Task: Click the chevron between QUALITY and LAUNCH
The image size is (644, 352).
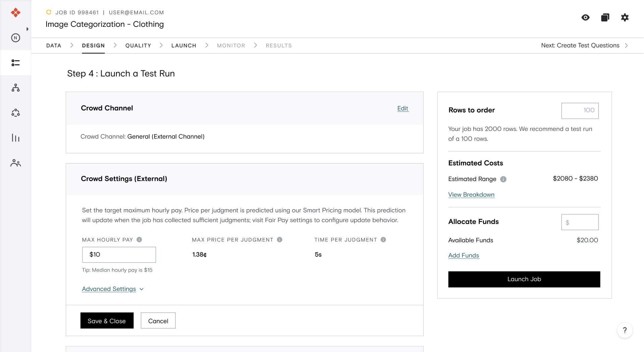Action: [161, 45]
